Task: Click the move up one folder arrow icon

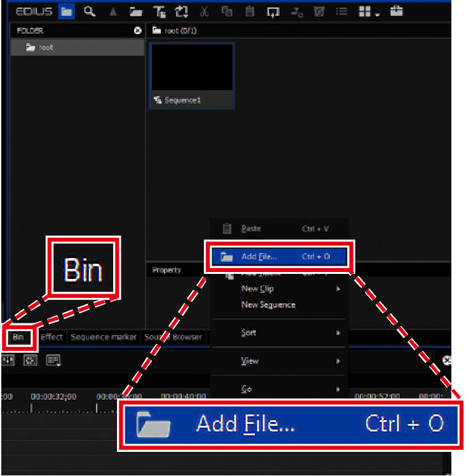Action: click(113, 11)
